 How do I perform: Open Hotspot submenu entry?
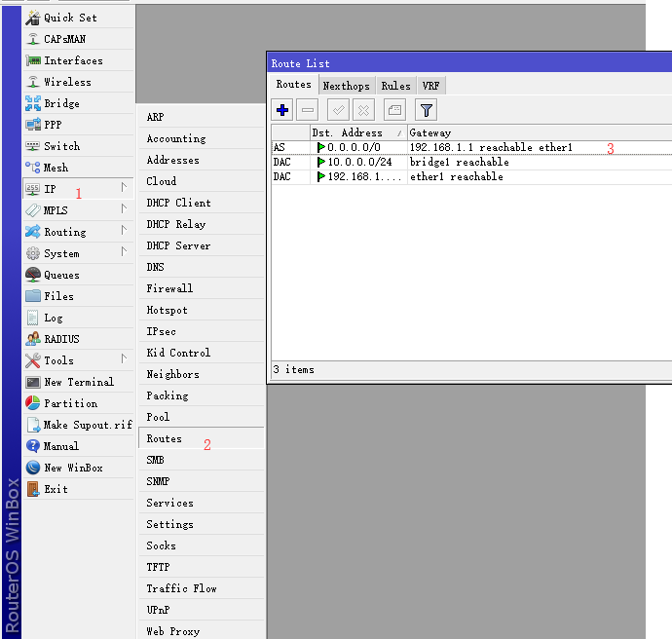click(x=201, y=310)
